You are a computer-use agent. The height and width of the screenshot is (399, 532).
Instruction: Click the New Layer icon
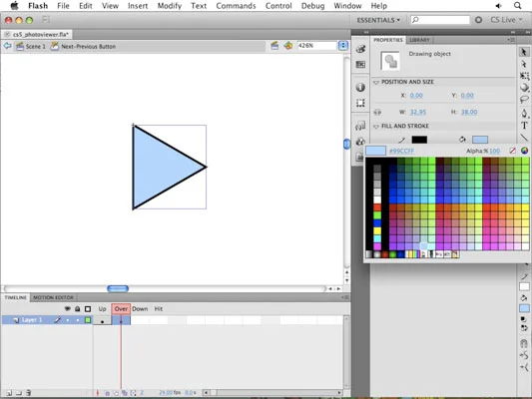(9, 393)
